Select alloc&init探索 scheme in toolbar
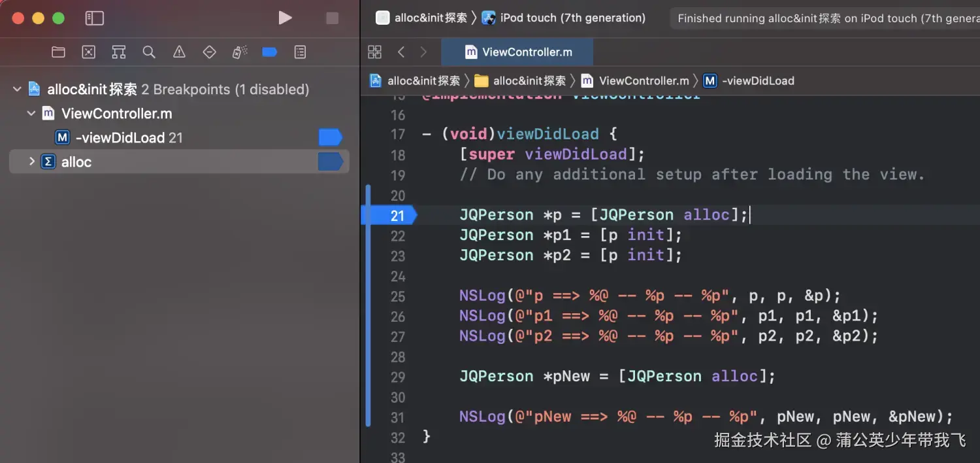Viewport: 980px width, 463px height. pyautogui.click(x=431, y=18)
